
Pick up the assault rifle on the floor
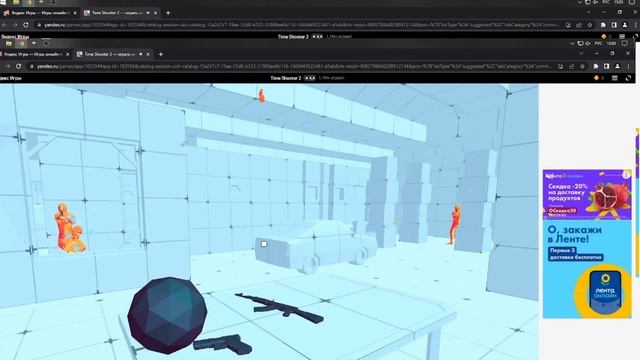click(x=280, y=307)
